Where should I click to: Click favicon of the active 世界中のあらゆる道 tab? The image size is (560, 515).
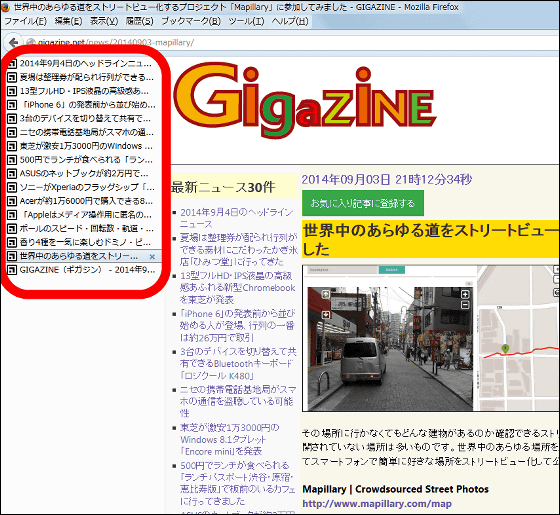tap(12, 256)
